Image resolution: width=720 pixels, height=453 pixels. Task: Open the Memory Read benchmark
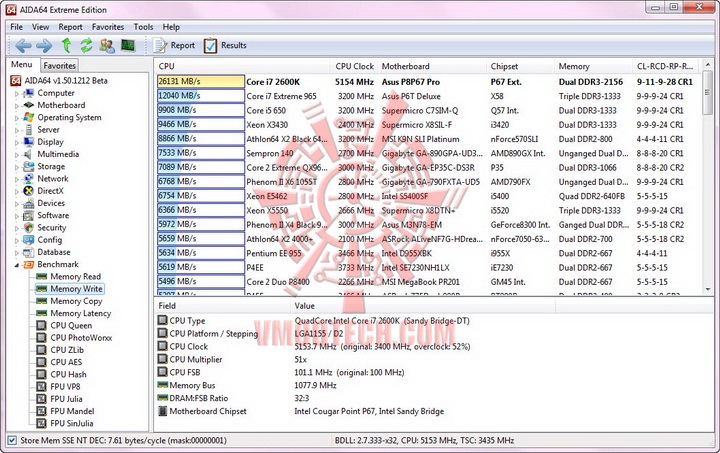75,277
